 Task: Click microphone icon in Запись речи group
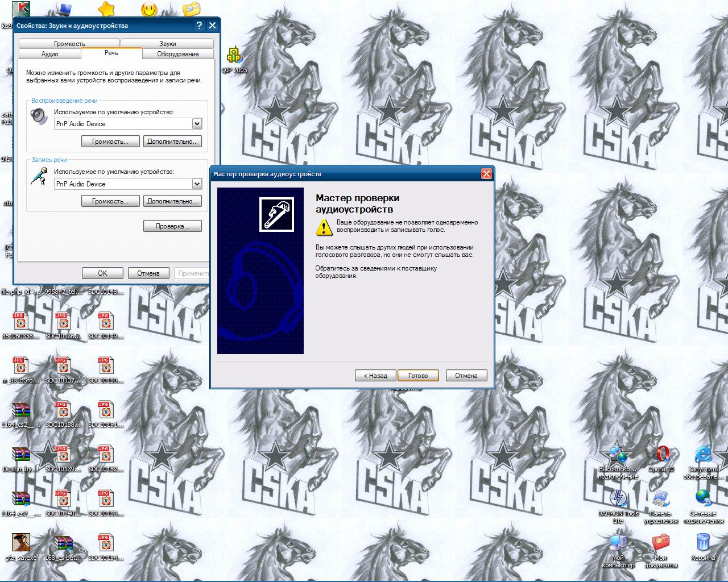point(39,176)
